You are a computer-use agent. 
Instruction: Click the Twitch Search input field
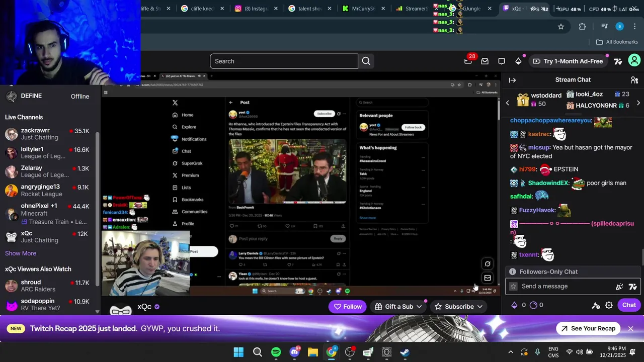click(x=284, y=61)
